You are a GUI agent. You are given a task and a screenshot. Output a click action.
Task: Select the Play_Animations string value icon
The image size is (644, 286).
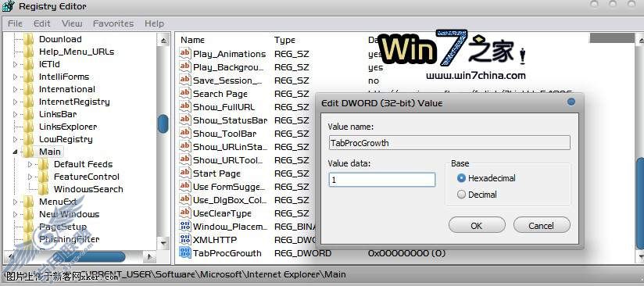tap(185, 53)
